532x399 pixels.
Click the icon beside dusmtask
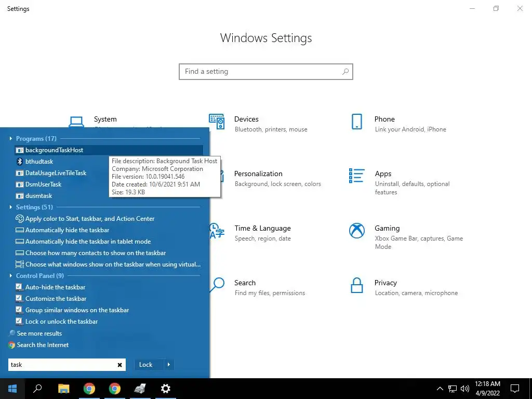20,196
